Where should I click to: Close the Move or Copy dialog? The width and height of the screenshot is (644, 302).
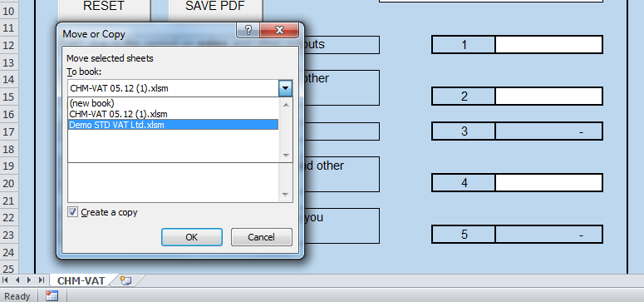pyautogui.click(x=280, y=30)
